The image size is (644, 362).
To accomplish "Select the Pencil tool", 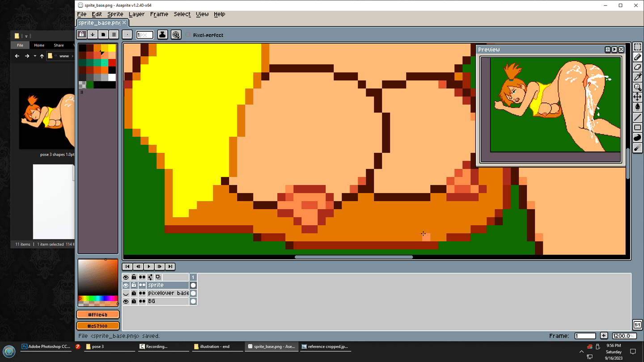I will click(x=637, y=57).
